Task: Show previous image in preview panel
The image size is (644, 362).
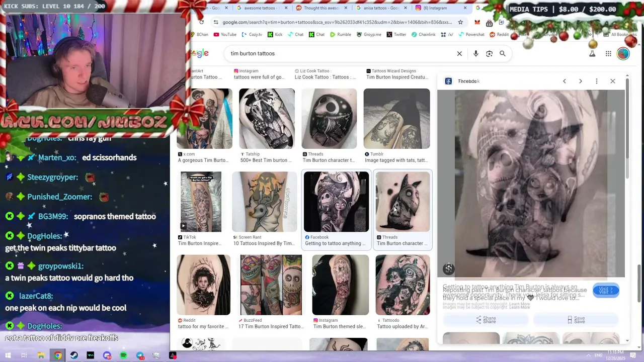Action: (565, 81)
